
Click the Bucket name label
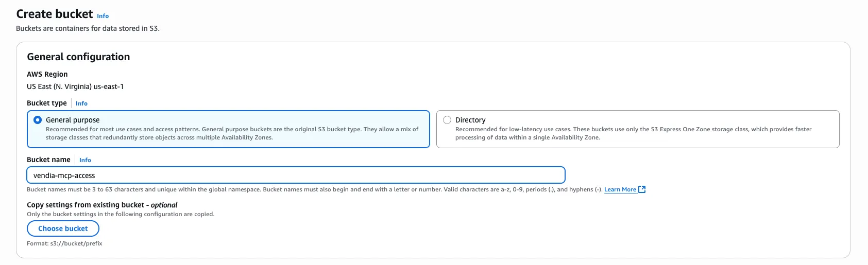(48, 160)
